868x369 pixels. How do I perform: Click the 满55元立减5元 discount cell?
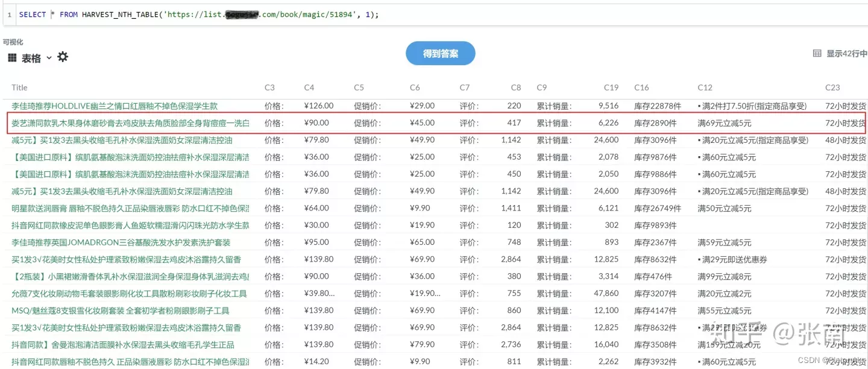(x=725, y=311)
